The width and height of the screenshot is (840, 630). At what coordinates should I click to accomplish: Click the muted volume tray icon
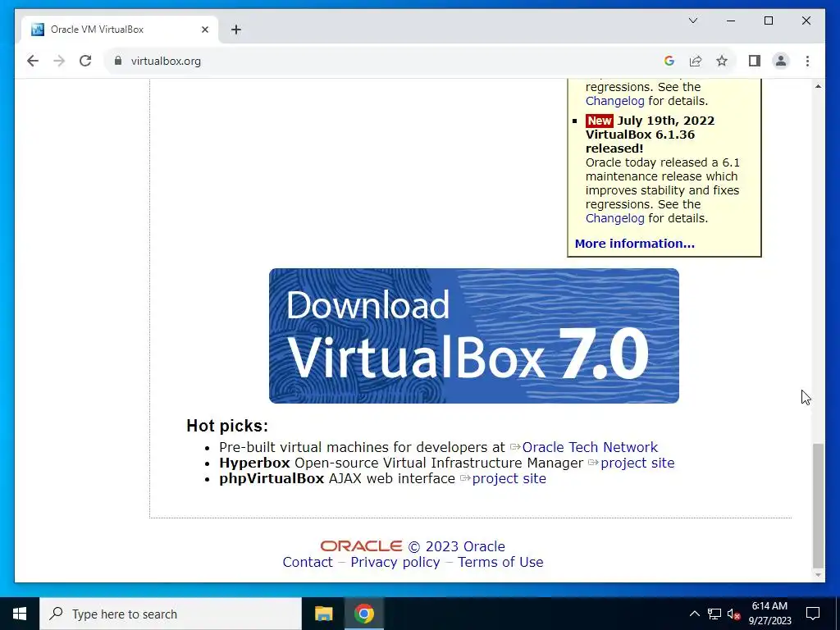click(x=734, y=614)
